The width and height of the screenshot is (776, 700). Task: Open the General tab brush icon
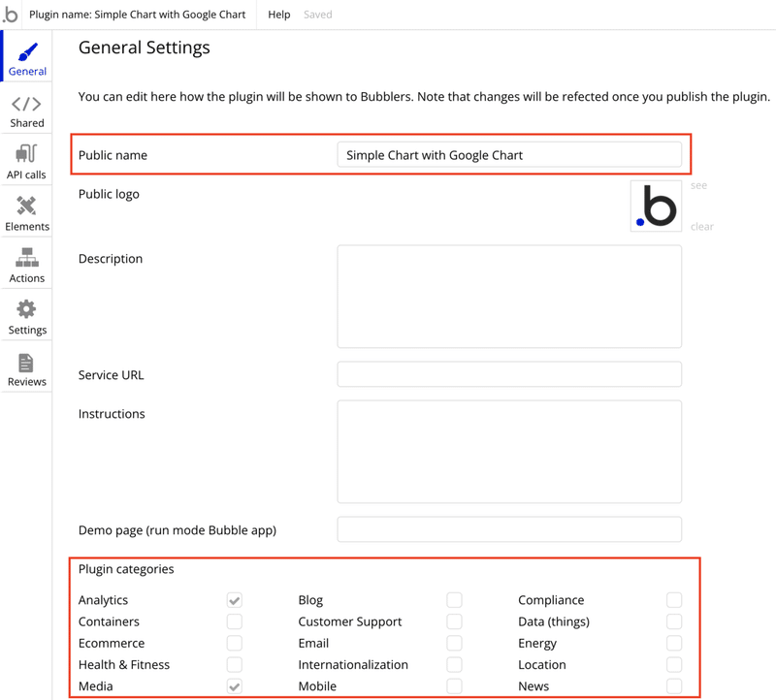click(27, 52)
